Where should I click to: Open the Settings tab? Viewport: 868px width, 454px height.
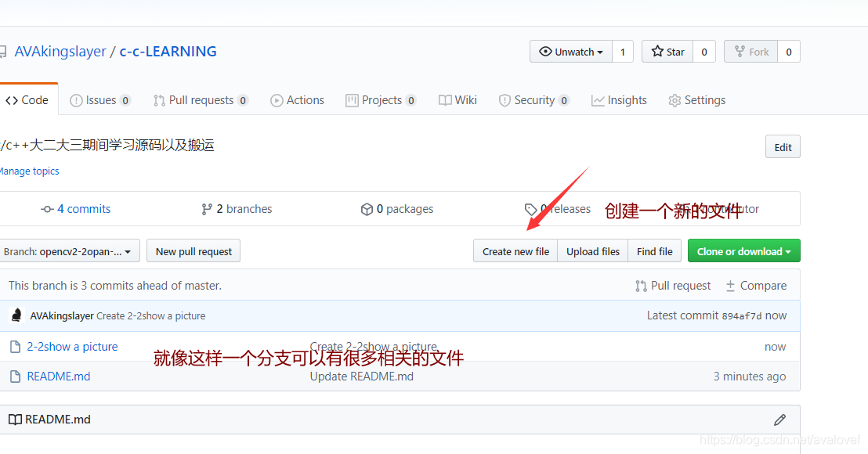pyautogui.click(x=697, y=100)
